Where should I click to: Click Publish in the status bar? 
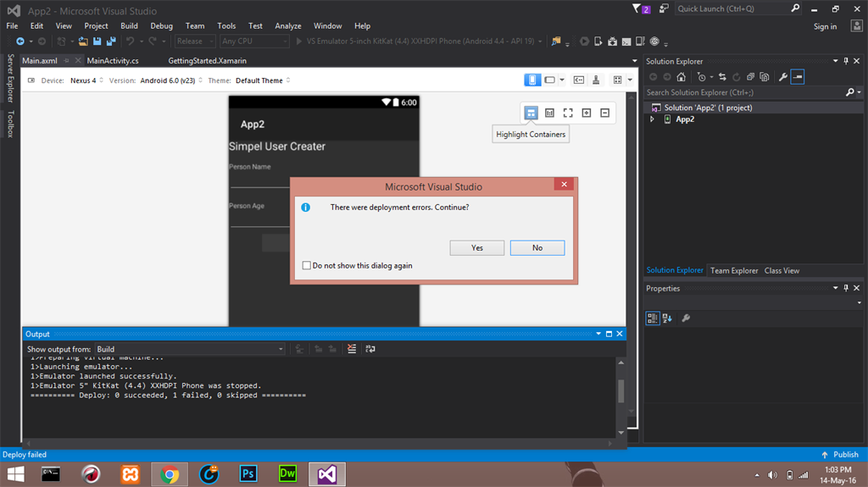(x=840, y=454)
